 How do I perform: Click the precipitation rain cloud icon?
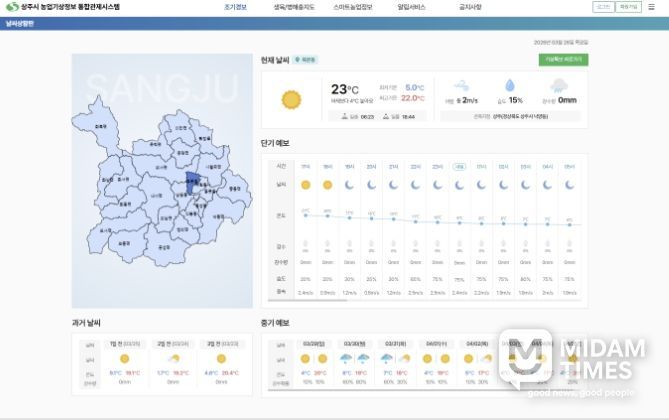tap(566, 86)
